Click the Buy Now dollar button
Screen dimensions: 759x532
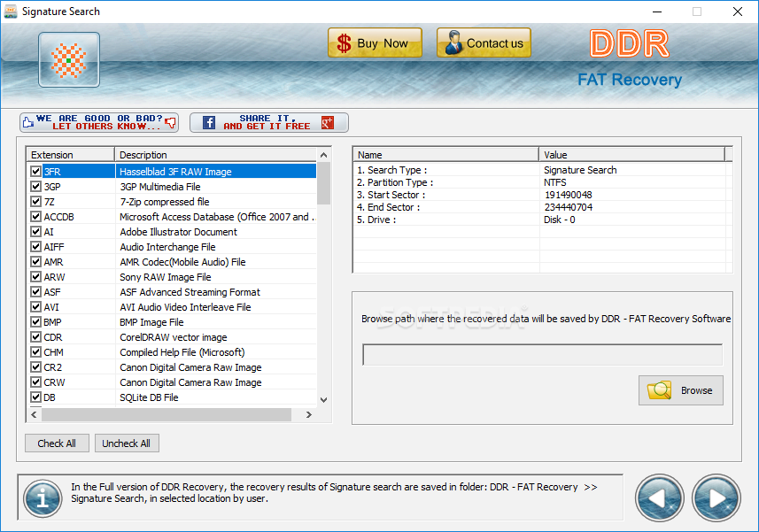[x=375, y=43]
